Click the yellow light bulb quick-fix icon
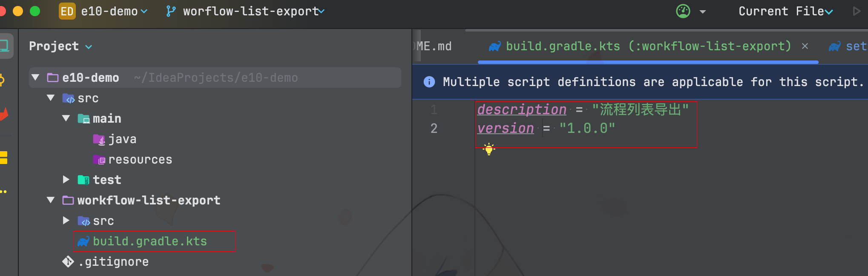868x276 pixels. tap(489, 149)
